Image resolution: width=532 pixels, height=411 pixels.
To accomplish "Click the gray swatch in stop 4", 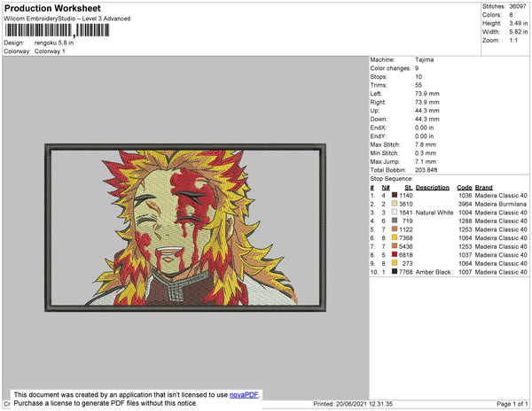I will [395, 221].
